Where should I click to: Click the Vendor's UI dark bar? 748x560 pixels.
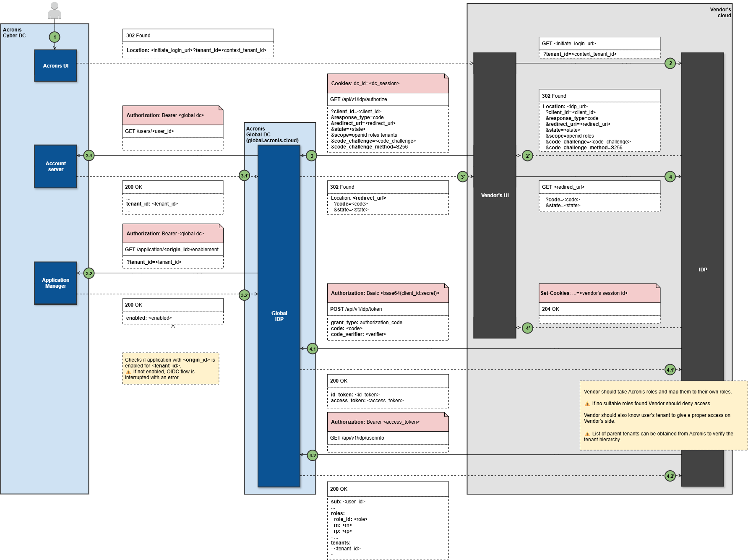495,195
